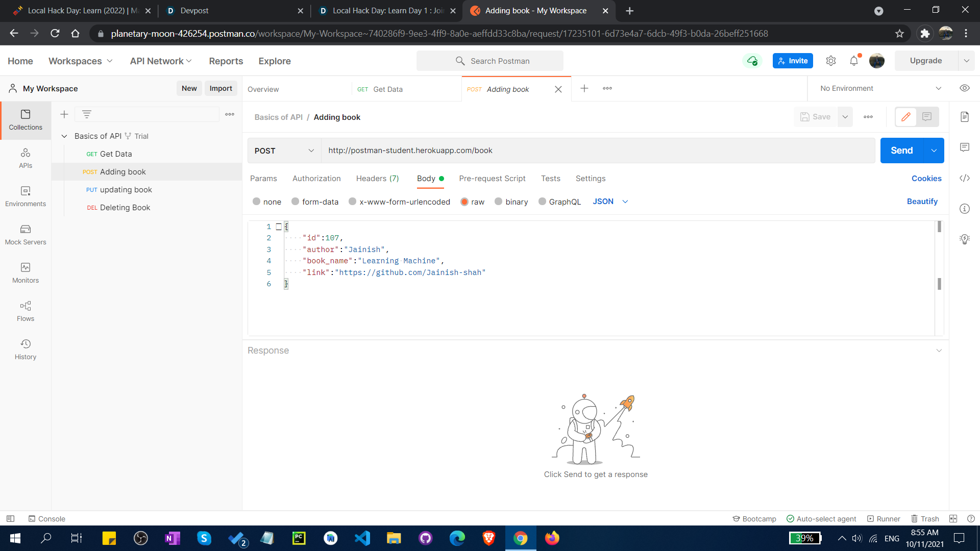
Task: Open the Monitors sidebar panel
Action: point(26,272)
